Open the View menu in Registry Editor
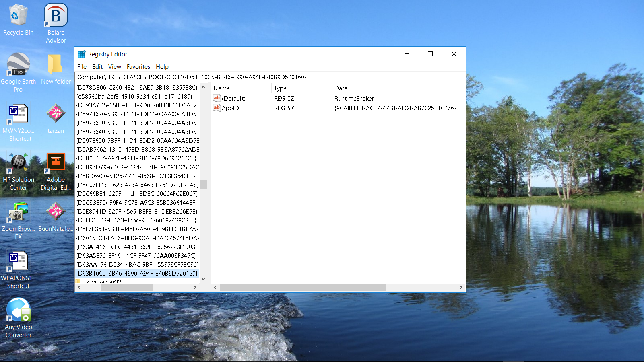 point(114,67)
